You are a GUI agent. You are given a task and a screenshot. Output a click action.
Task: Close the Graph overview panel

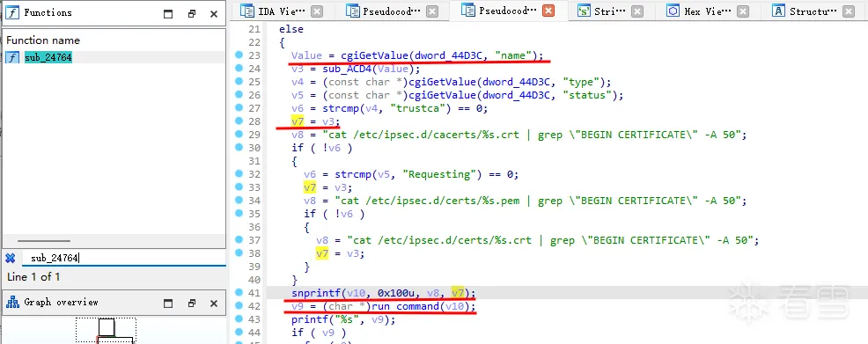pyautogui.click(x=214, y=303)
